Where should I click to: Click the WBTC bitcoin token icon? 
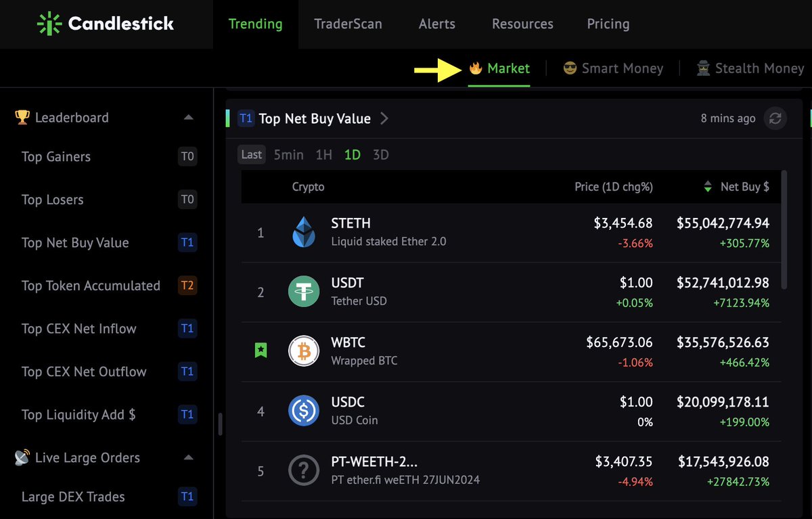click(x=304, y=351)
